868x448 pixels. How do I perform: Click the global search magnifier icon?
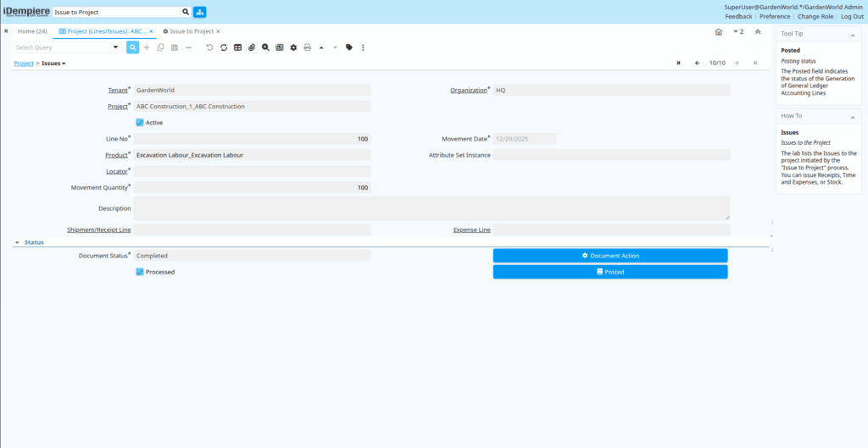point(186,12)
